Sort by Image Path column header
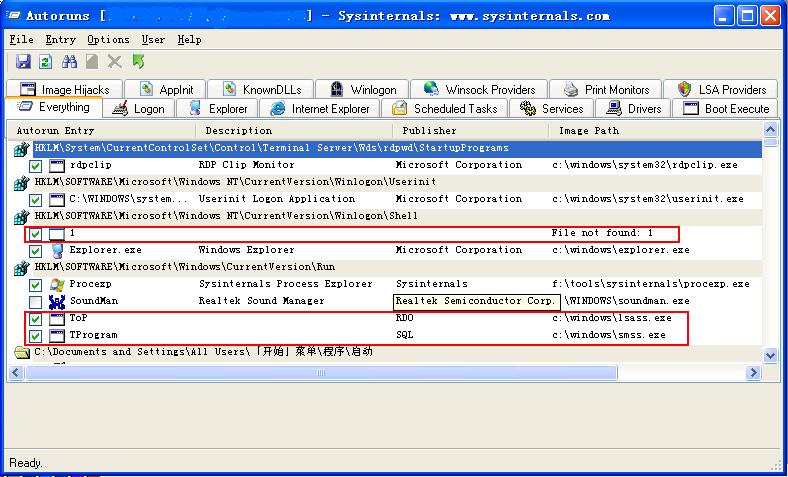The width and height of the screenshot is (788, 477). pos(655,131)
